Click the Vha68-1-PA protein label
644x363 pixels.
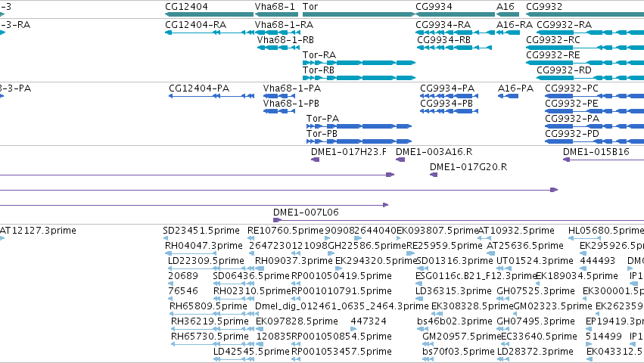(292, 88)
